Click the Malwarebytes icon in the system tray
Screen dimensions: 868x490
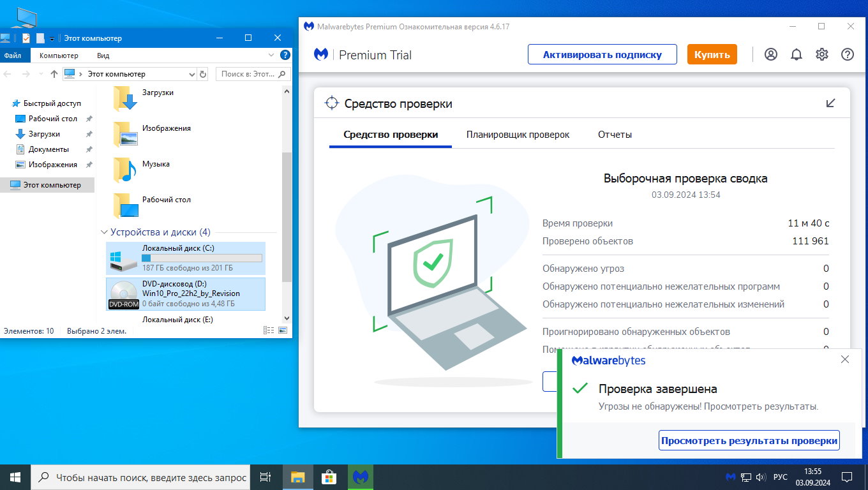coord(731,477)
